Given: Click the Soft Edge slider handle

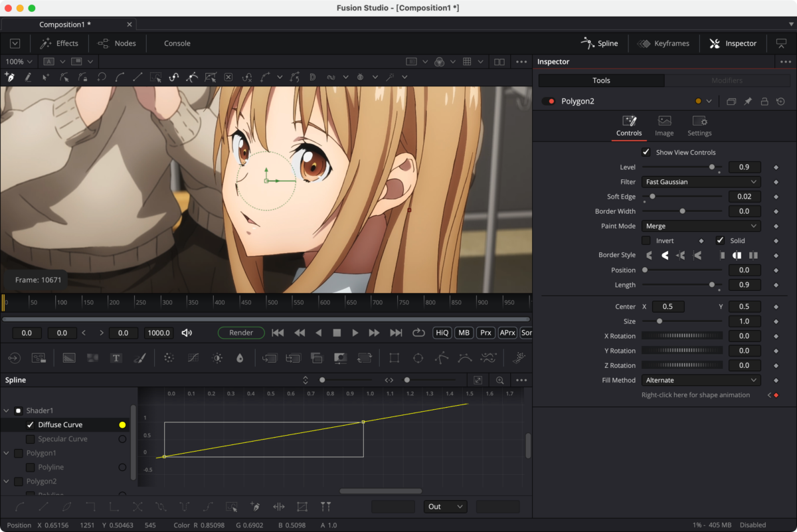Looking at the screenshot, I should (x=652, y=197).
